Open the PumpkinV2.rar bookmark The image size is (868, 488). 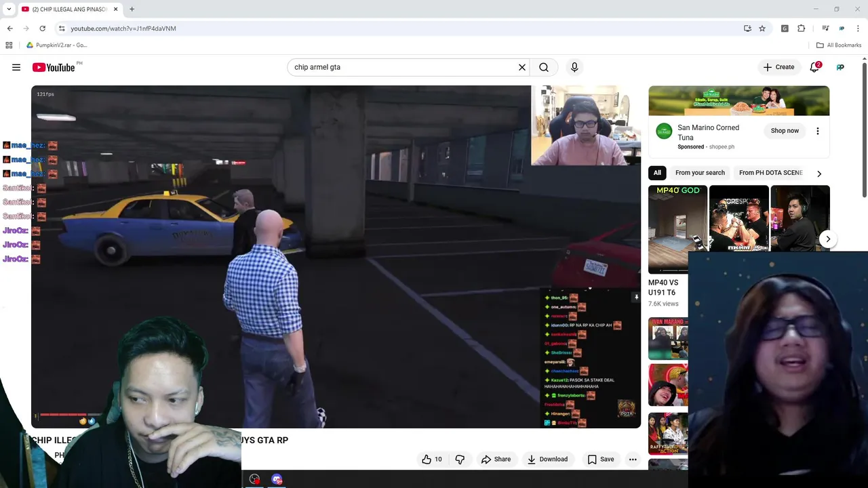tap(56, 45)
